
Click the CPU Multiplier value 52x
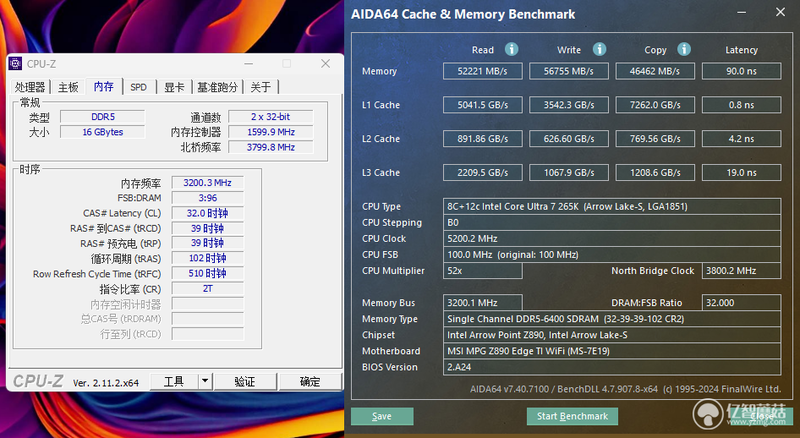click(x=483, y=271)
